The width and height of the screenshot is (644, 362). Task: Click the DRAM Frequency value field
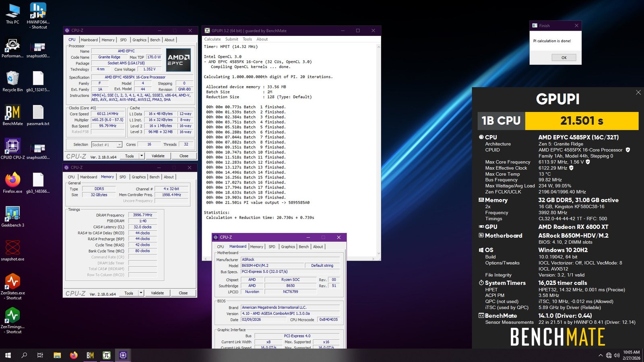(x=142, y=215)
